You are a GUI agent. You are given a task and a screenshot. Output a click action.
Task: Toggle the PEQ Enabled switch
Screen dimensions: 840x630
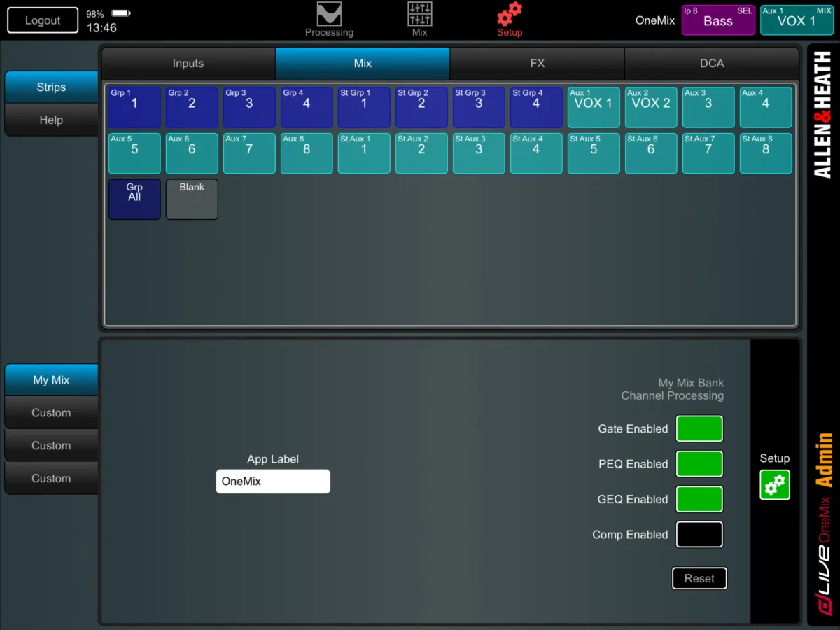(699, 464)
